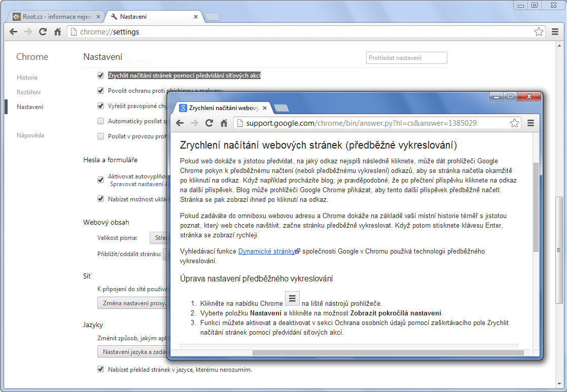The height and width of the screenshot is (392, 567).
Task: Reload the Google support help page
Action: [x=210, y=123]
